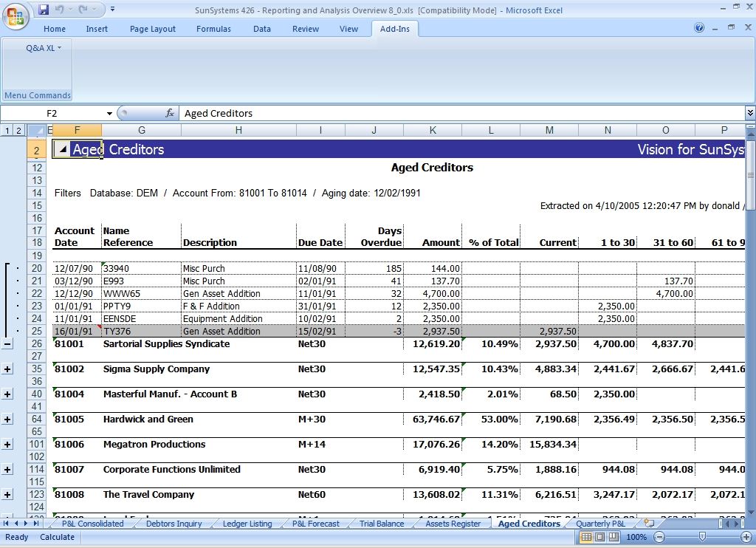Open the Q&A XL menu
This screenshot has width=756, height=548.
[x=44, y=48]
